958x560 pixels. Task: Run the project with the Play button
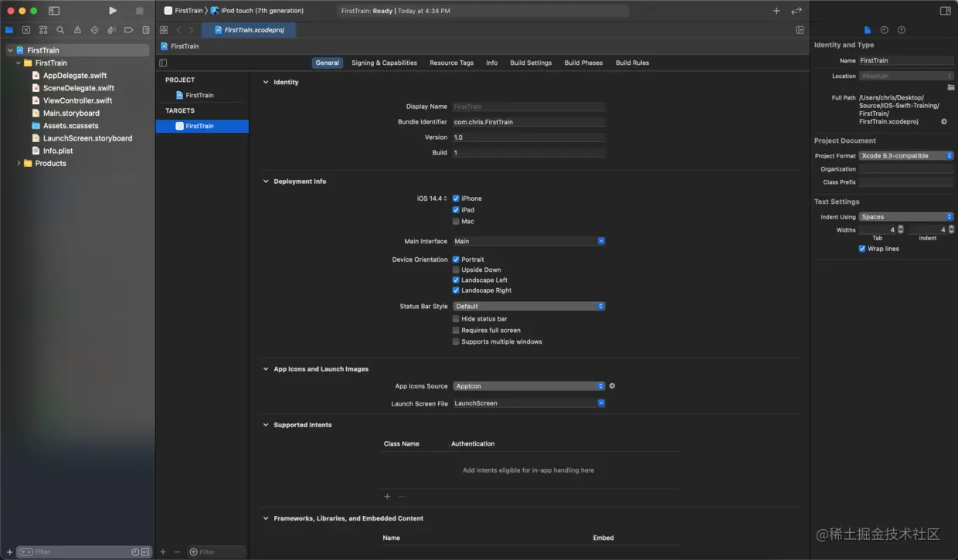113,11
